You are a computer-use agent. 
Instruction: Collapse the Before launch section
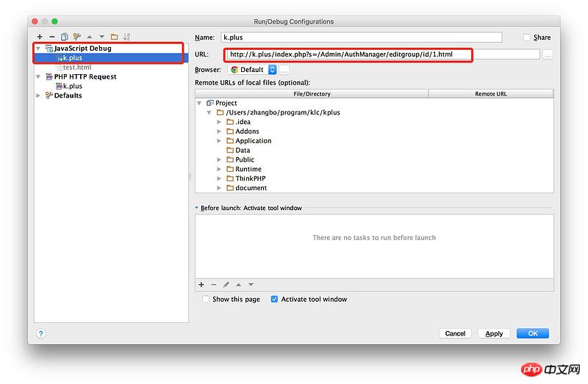(x=196, y=208)
